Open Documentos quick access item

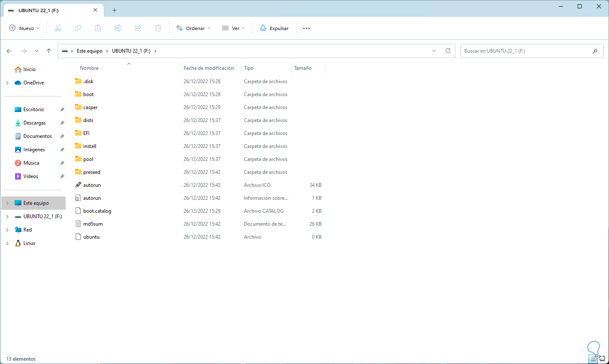pyautogui.click(x=38, y=136)
